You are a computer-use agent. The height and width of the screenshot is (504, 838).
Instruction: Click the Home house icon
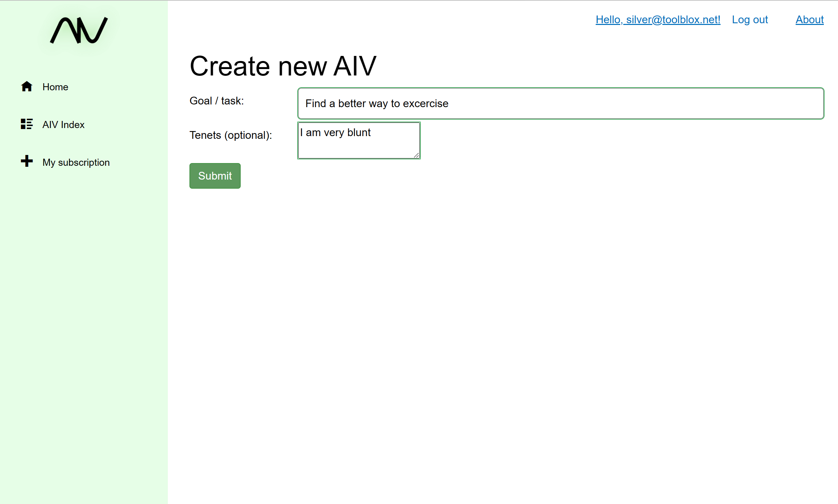pos(27,87)
